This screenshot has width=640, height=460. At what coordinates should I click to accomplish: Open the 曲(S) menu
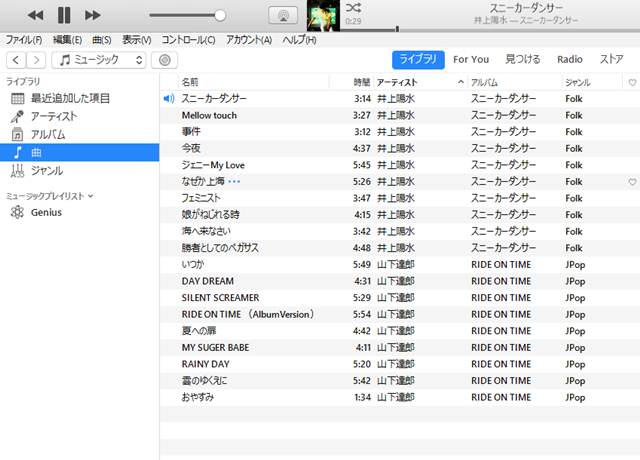coord(102,40)
